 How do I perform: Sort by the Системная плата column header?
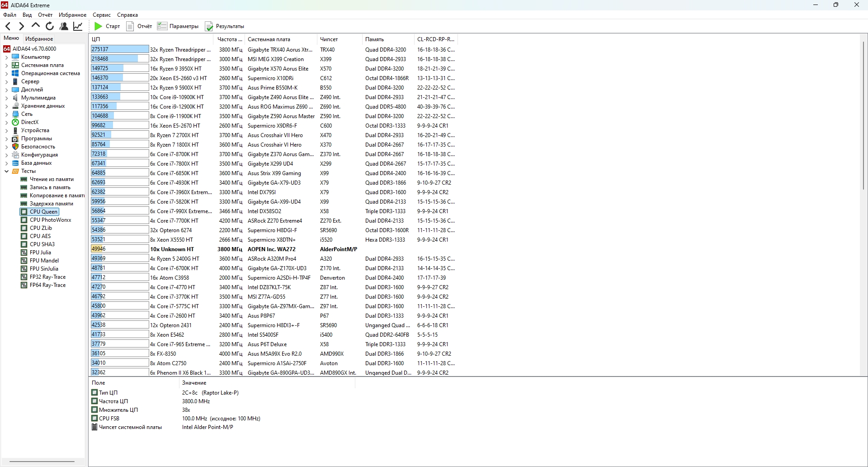(x=280, y=39)
